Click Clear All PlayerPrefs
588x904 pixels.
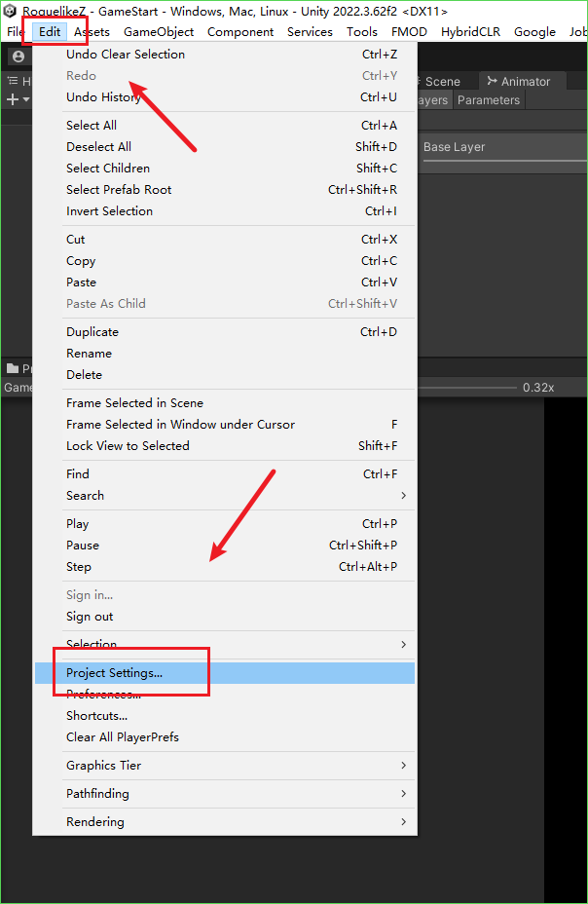[123, 737]
